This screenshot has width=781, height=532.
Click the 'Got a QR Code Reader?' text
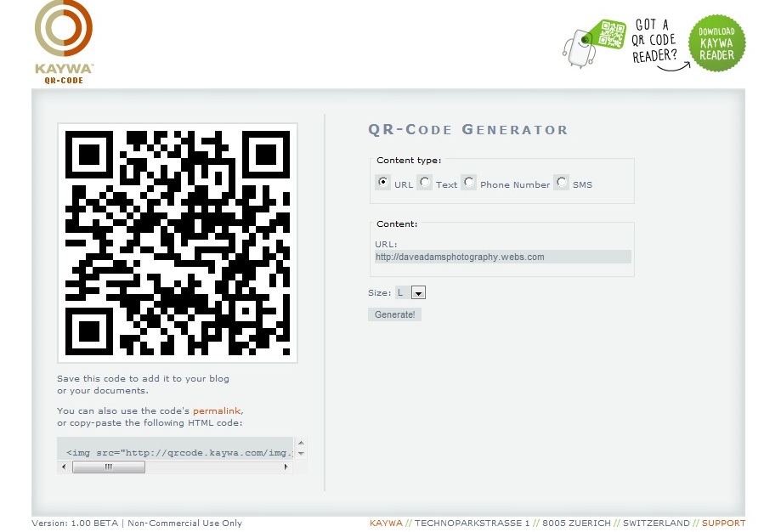tap(654, 42)
